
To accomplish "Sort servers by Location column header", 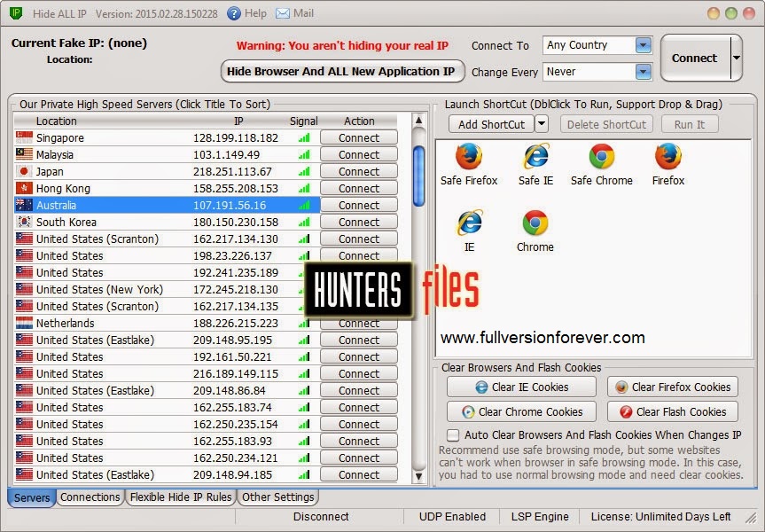I will tap(56, 121).
